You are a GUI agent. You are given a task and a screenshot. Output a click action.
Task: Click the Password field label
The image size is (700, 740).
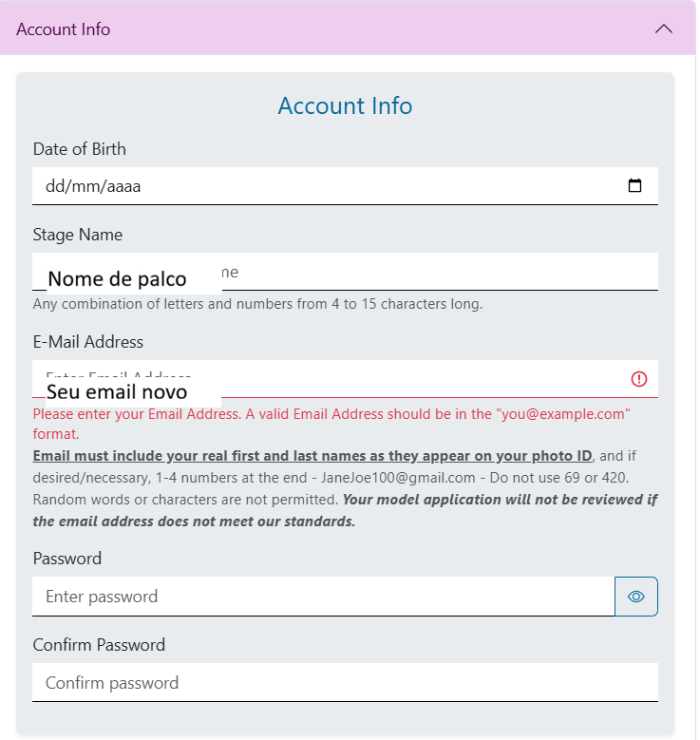click(x=67, y=559)
